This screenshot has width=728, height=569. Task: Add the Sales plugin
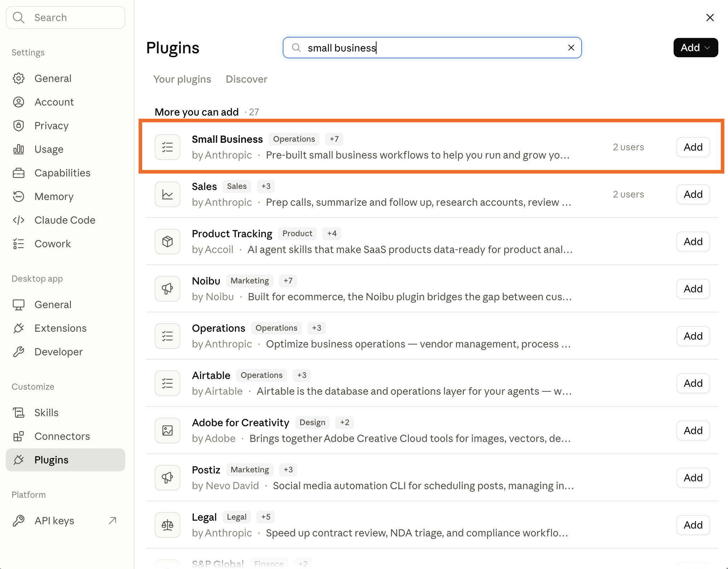coord(693,194)
